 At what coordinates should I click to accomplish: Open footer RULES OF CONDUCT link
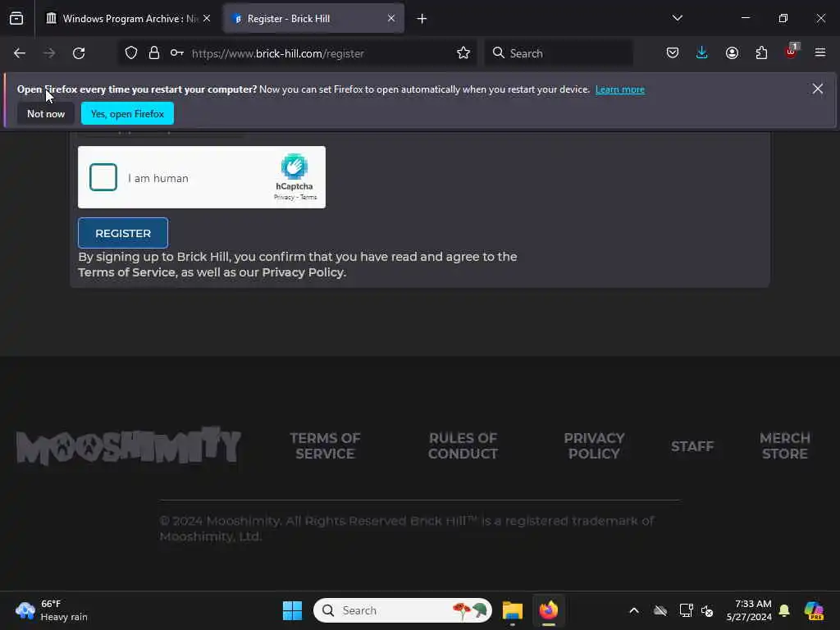point(463,445)
